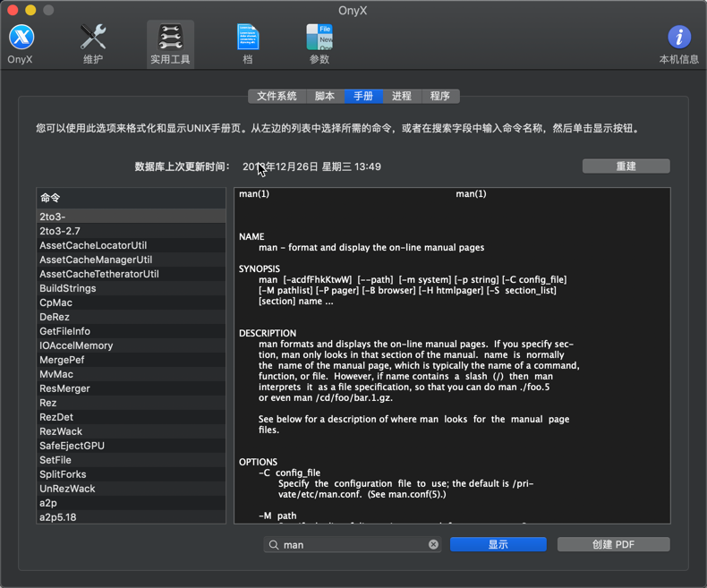Open the 维护 maintenance tools icon
The height and width of the screenshot is (588, 707).
coord(93,44)
